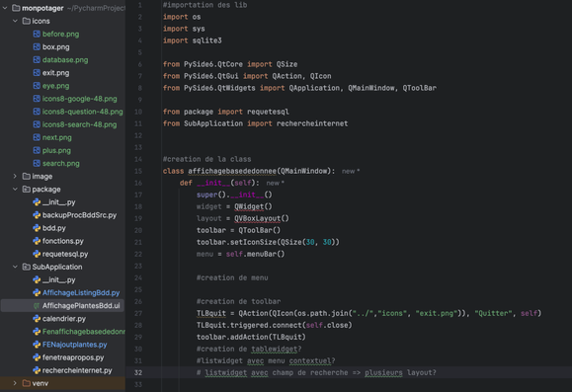Open requetesql.py in the project tree
The height and width of the screenshot is (392, 572).
[x=65, y=254]
